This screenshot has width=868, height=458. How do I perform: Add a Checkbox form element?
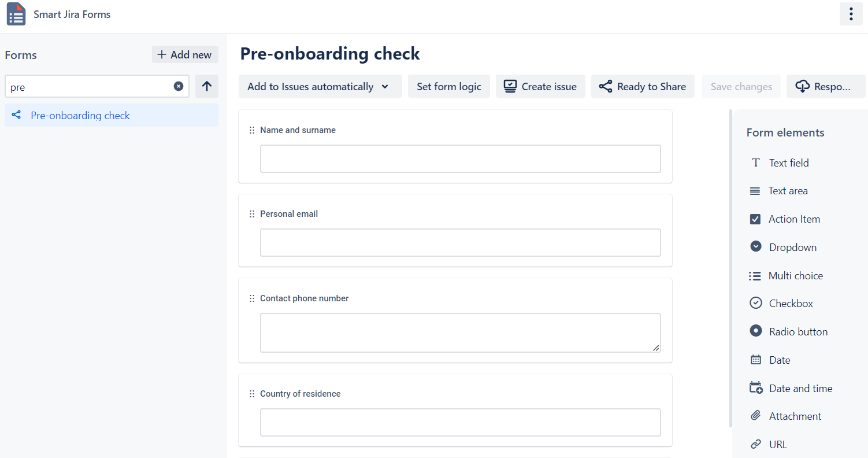791,304
